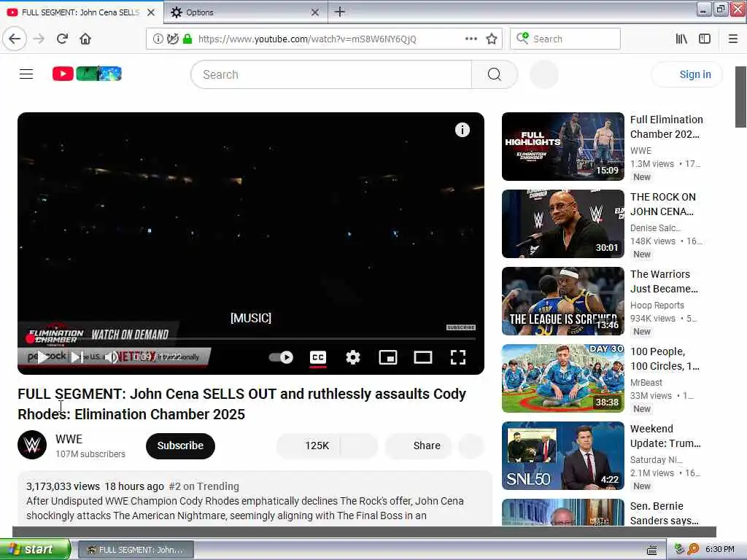Open the WWE channel name link
The height and width of the screenshot is (560, 747).
[69, 439]
